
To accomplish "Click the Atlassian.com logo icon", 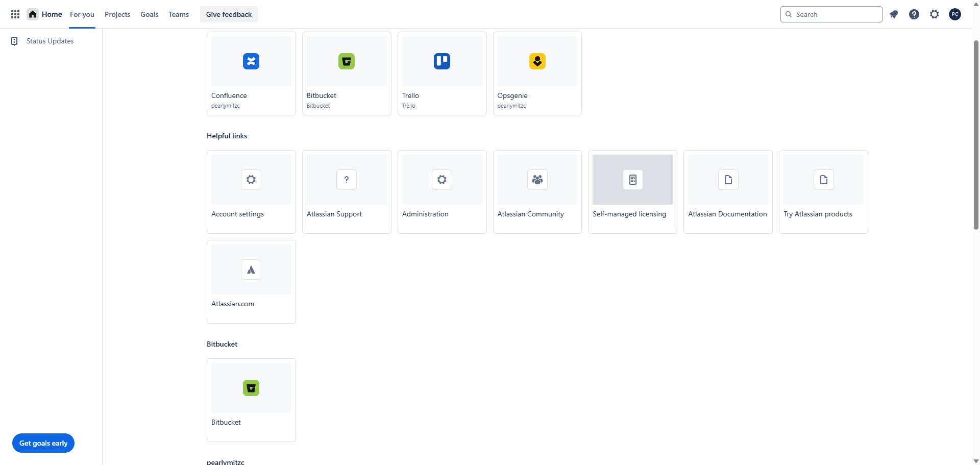I will [251, 270].
